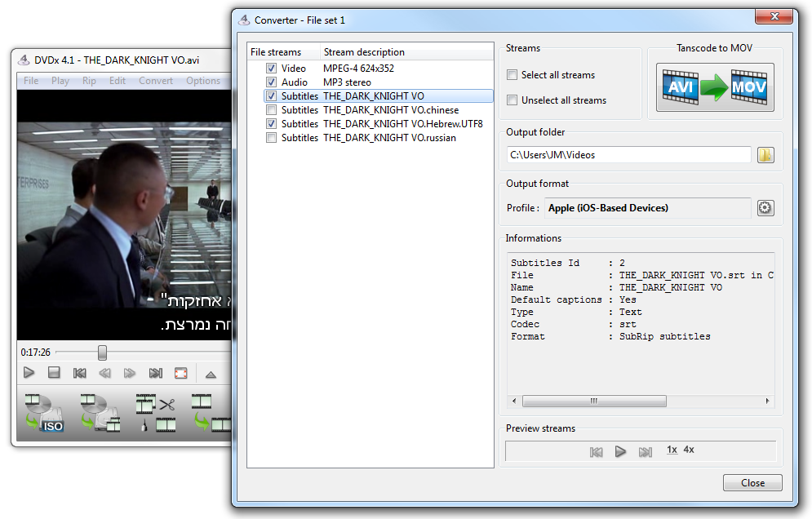Click the SubRip subtitles format value
812x519 pixels.
665,337
